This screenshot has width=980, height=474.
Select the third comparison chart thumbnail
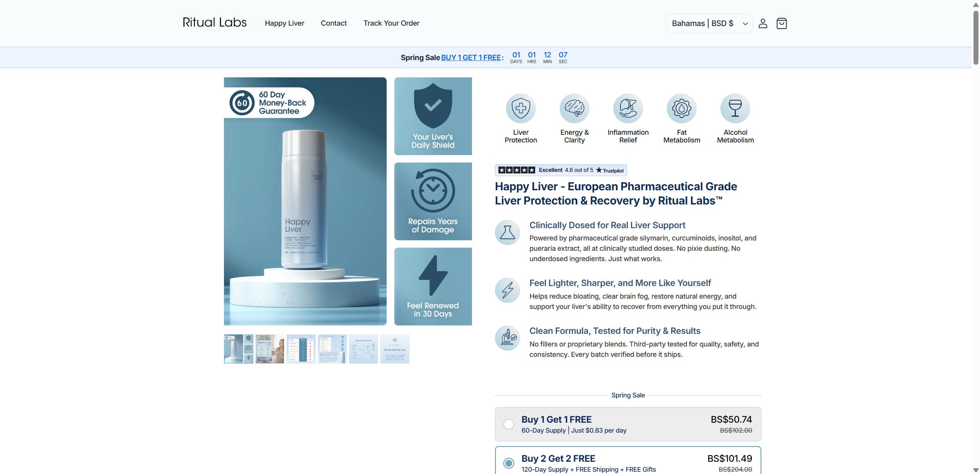[301, 349]
